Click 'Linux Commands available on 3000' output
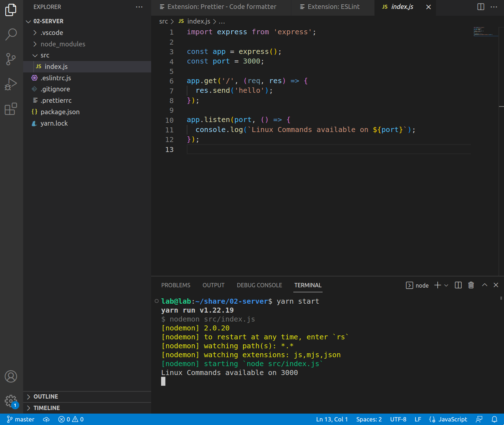The width and height of the screenshot is (504, 425). [230, 373]
